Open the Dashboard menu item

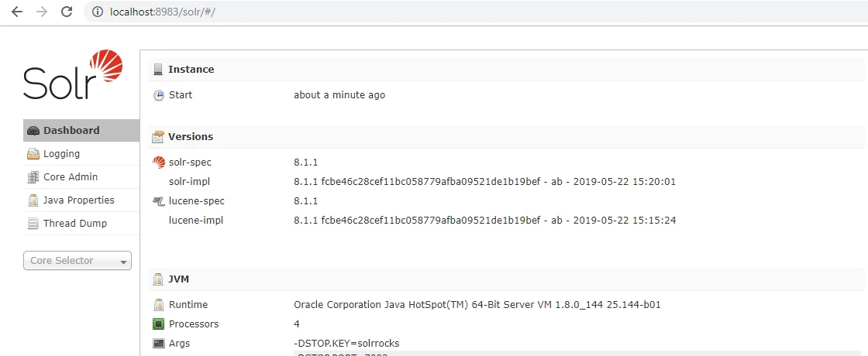point(81,131)
